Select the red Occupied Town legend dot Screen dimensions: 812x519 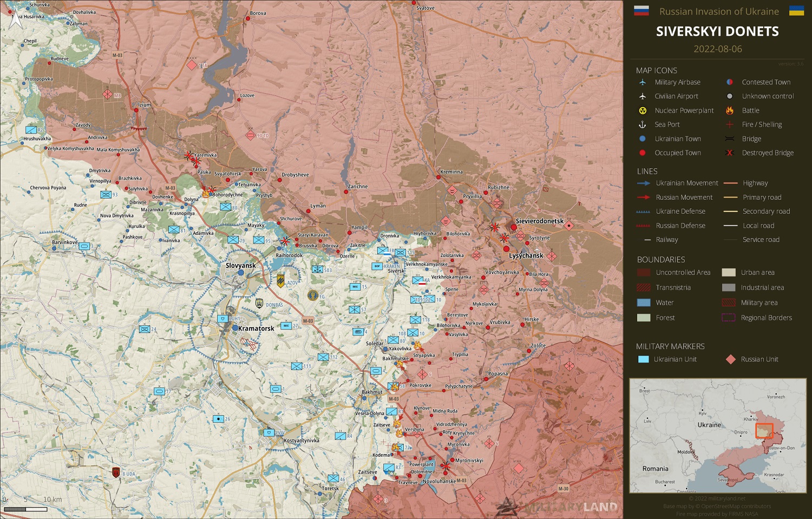coord(643,153)
